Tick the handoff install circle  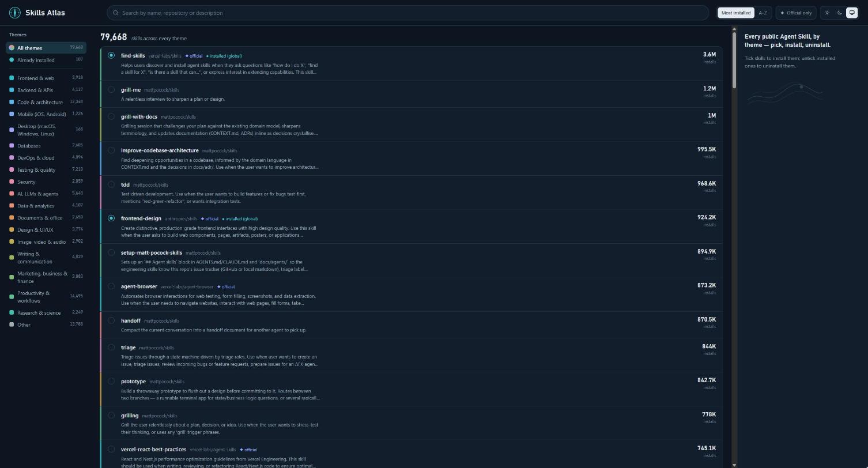click(111, 320)
